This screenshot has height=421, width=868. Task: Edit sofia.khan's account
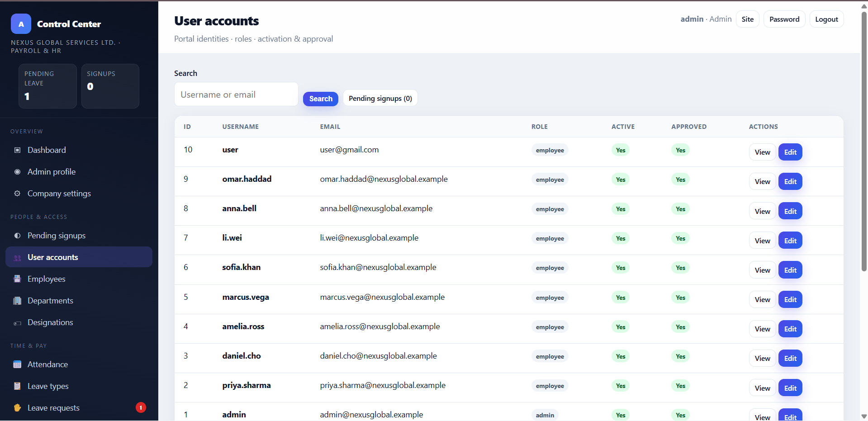click(x=790, y=270)
